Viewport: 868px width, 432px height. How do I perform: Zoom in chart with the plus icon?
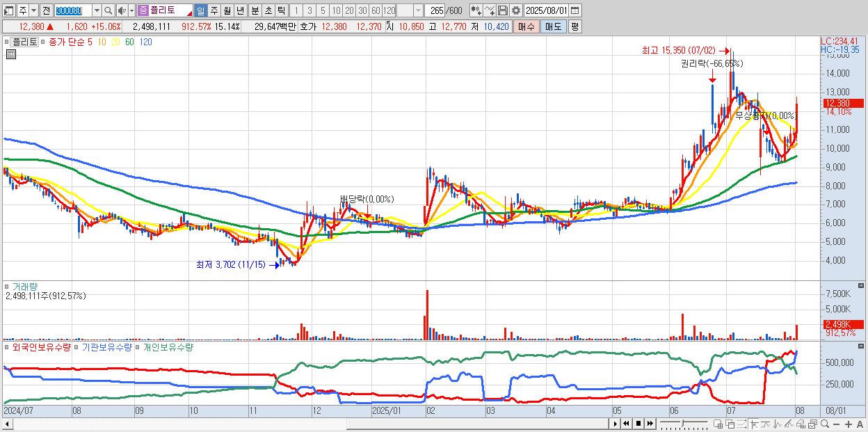(849, 424)
